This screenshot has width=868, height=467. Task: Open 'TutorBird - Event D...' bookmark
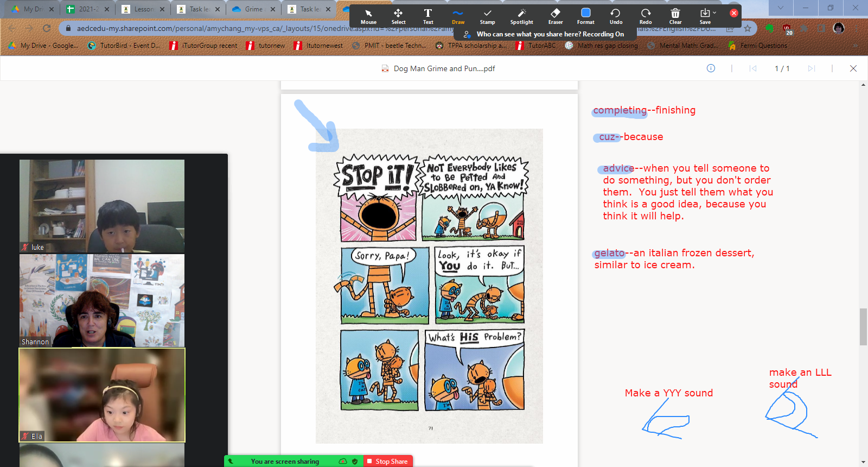(124, 46)
